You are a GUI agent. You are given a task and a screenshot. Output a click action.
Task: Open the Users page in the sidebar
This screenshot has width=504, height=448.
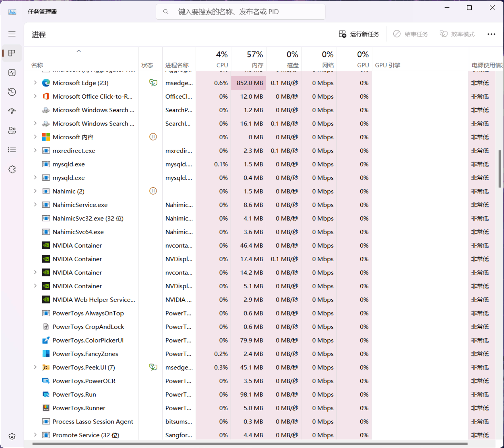click(12, 131)
